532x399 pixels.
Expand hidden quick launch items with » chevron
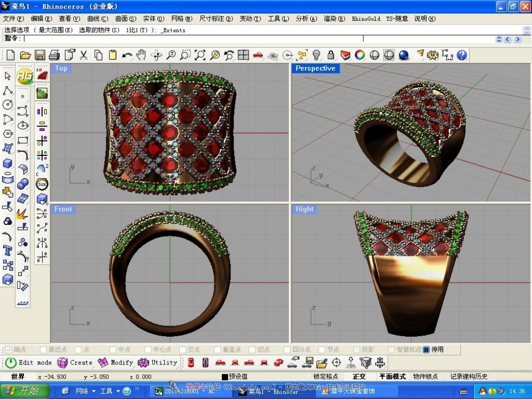click(x=137, y=389)
